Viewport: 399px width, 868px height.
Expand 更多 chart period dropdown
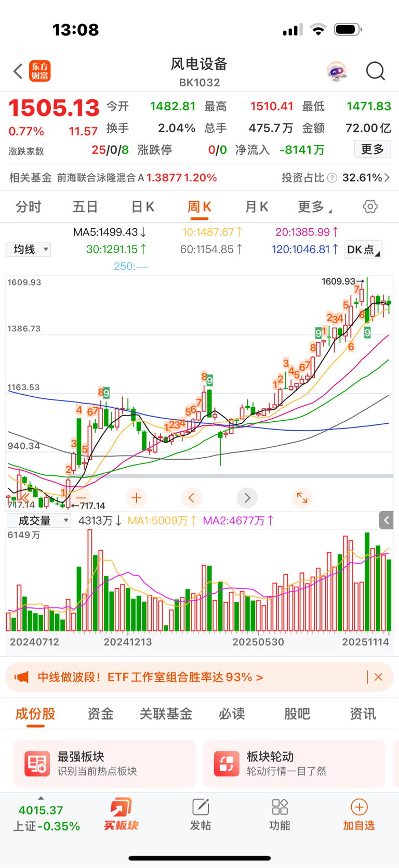(x=315, y=207)
